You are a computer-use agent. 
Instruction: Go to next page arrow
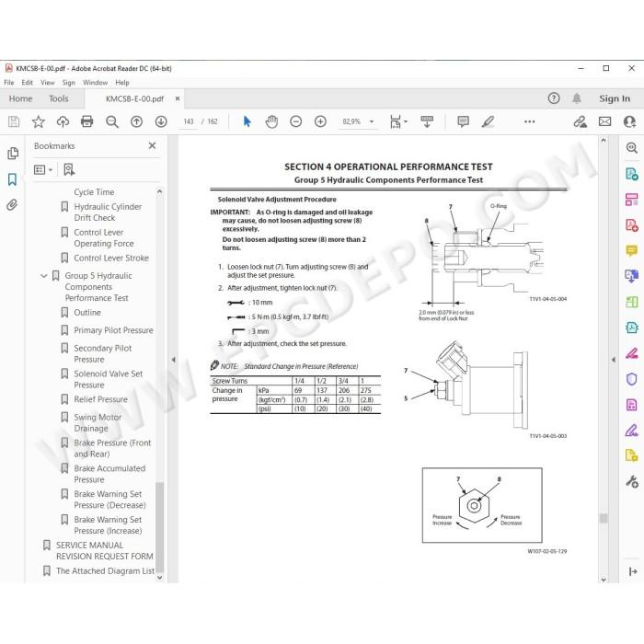pos(161,121)
